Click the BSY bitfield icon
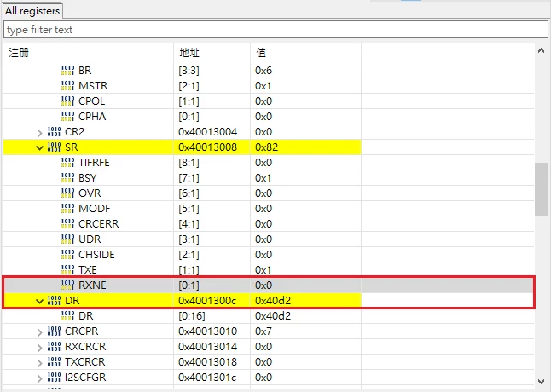551x392 pixels. tap(68, 177)
